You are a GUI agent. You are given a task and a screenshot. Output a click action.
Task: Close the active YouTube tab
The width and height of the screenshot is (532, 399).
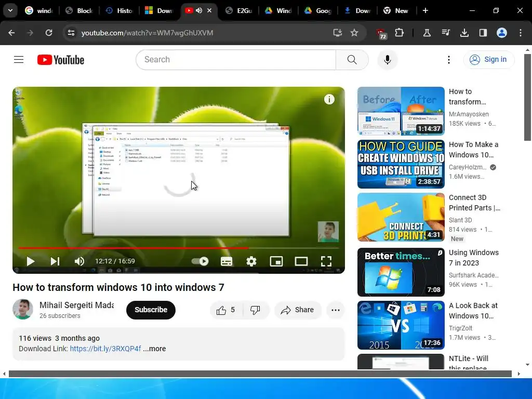pyautogui.click(x=209, y=10)
